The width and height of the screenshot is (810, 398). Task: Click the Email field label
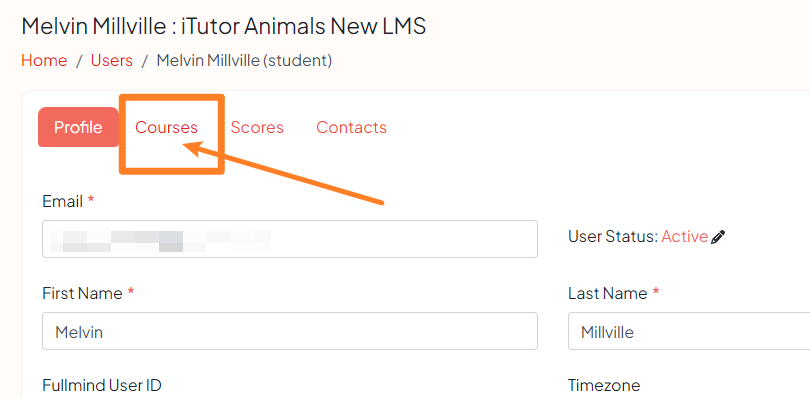[63, 202]
